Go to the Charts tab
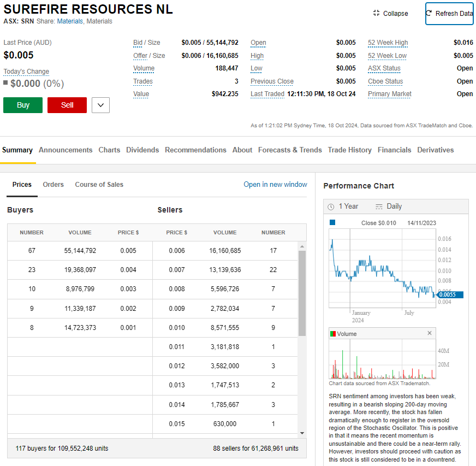 (x=109, y=150)
